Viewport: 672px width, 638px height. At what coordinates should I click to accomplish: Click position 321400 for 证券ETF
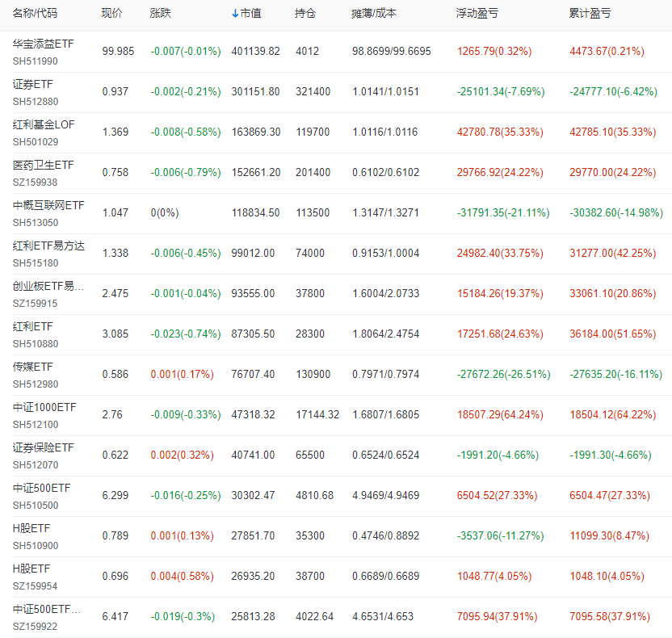(x=313, y=92)
